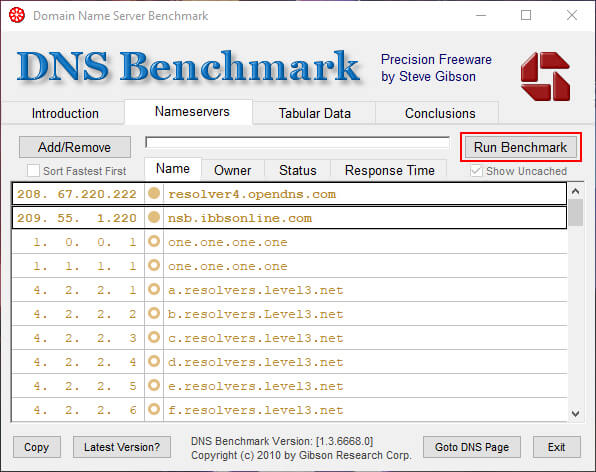
Task: Click IP address 4.2.2.6
Action: point(85,410)
